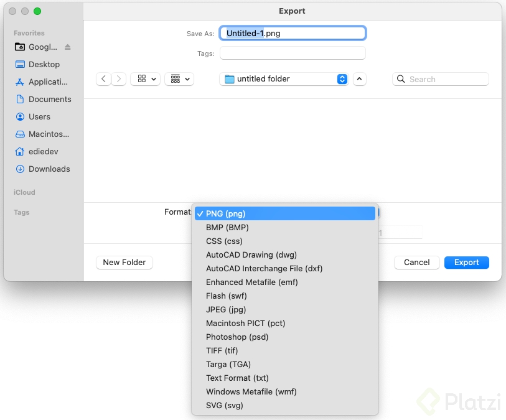This screenshot has height=420, width=506.
Task: Choose BMP (BMP) format
Action: click(x=285, y=227)
